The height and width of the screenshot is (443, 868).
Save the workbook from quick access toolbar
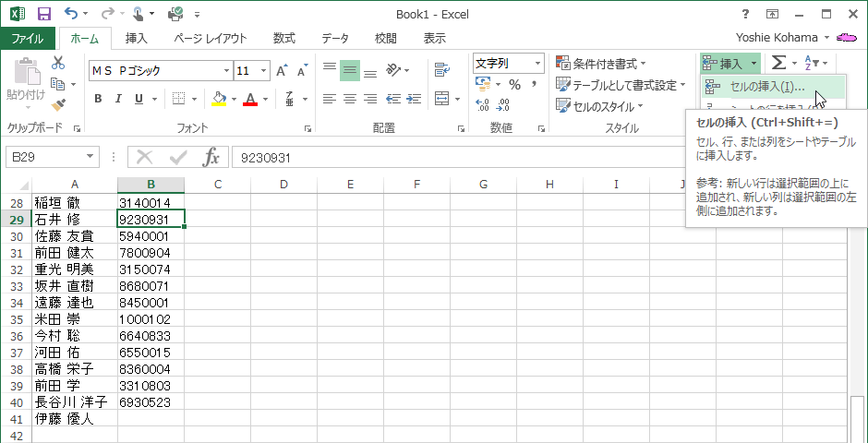coord(43,15)
